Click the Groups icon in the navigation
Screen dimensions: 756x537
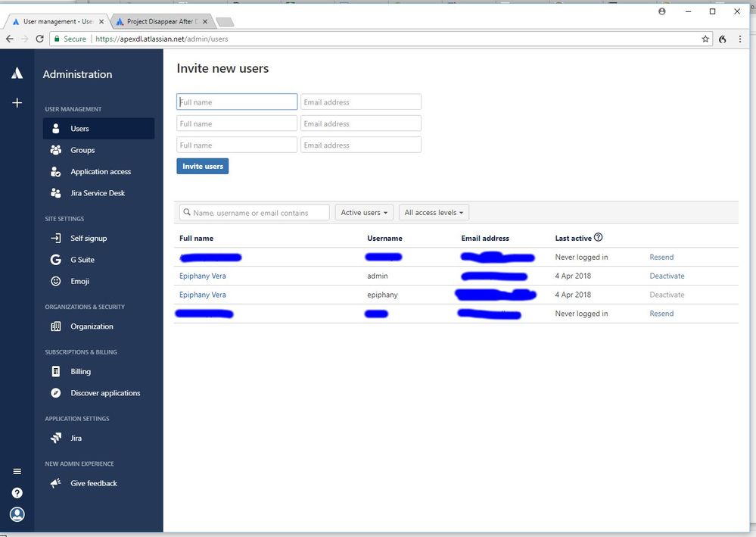point(56,150)
